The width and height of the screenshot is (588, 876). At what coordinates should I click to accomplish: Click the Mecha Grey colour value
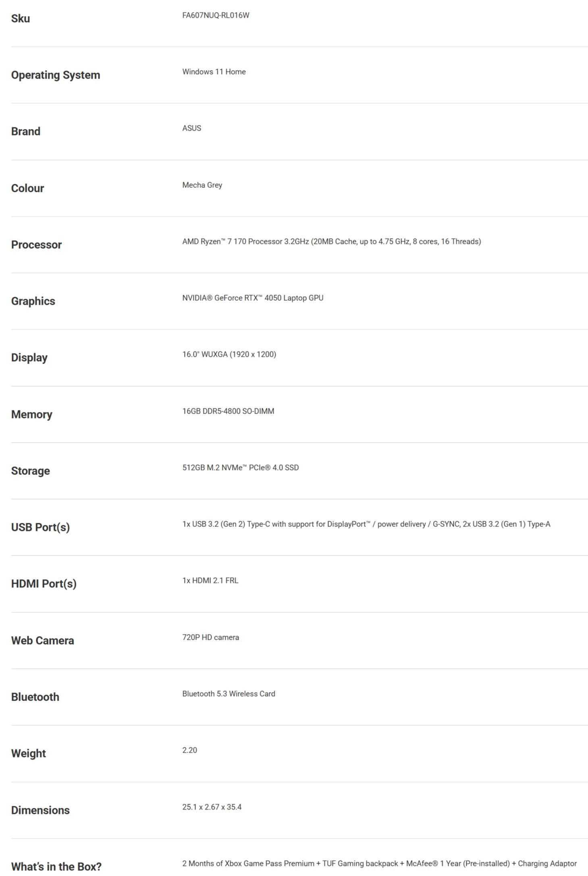click(202, 185)
